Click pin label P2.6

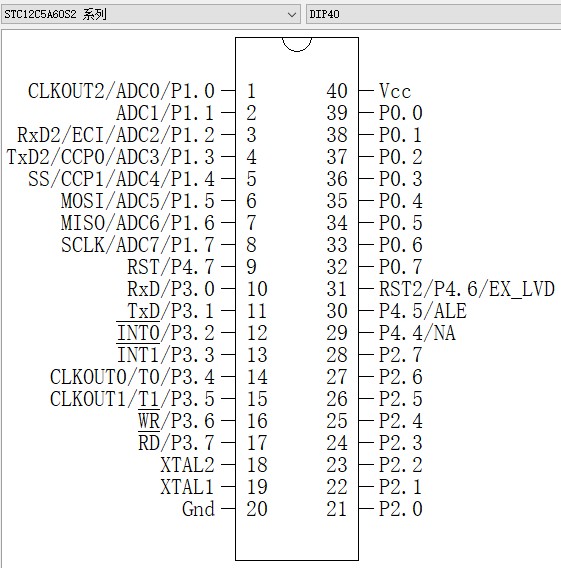pyautogui.click(x=401, y=377)
